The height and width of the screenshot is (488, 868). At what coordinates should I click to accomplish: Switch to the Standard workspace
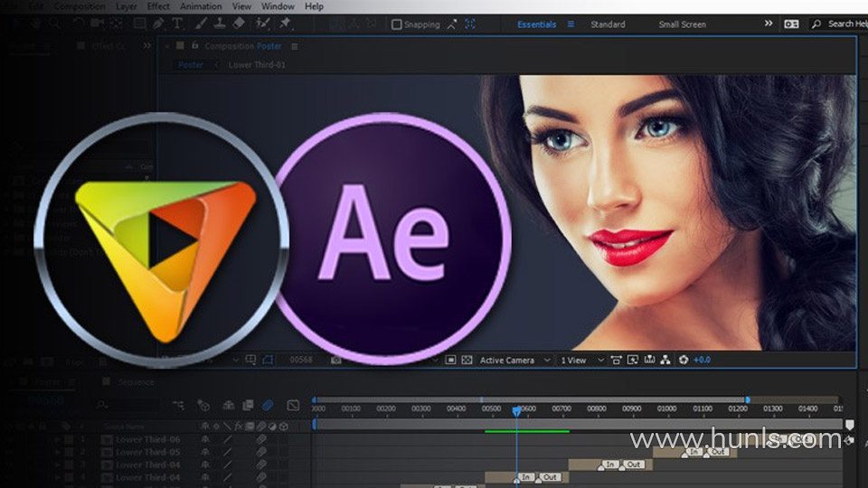pos(608,24)
